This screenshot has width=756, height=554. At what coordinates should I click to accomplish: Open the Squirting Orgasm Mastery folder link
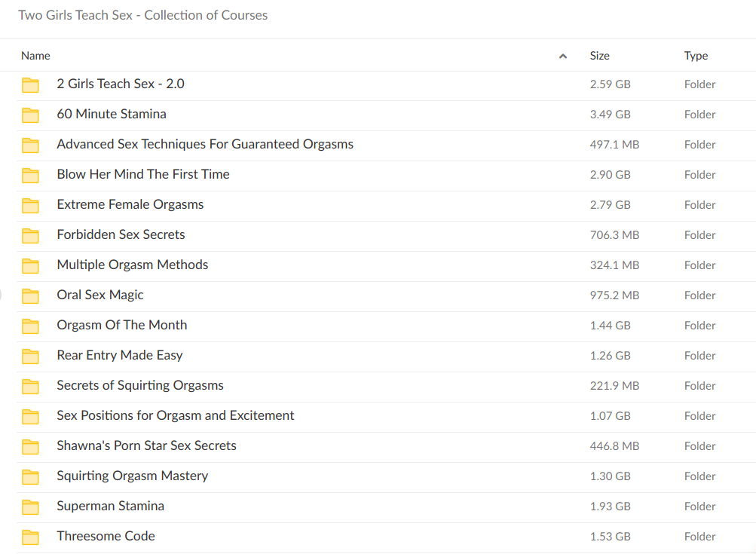[x=132, y=476]
